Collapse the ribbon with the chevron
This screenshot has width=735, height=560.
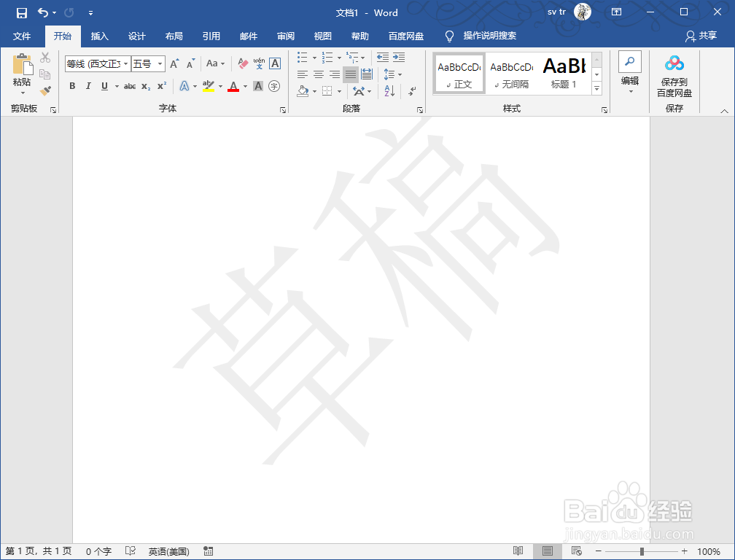(724, 111)
